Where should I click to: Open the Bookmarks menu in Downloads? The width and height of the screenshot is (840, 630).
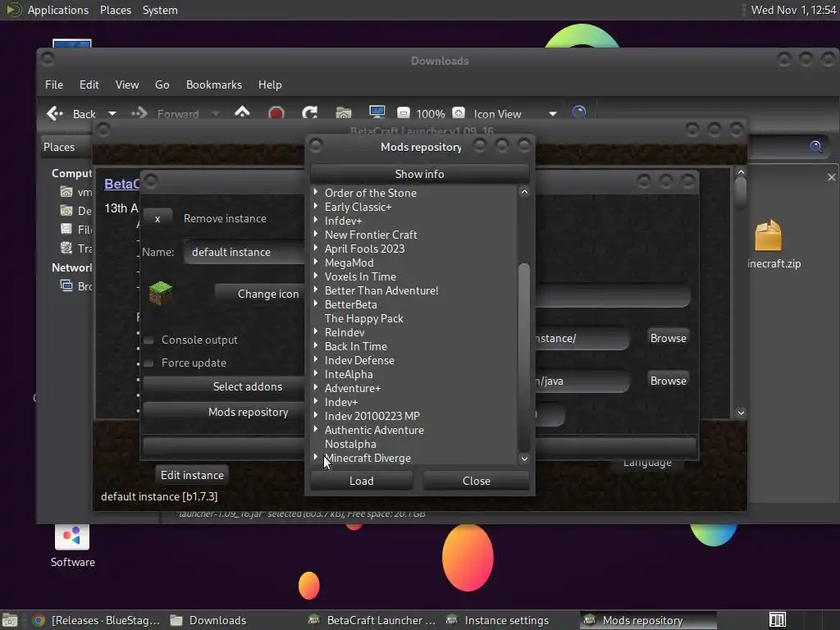(x=214, y=84)
